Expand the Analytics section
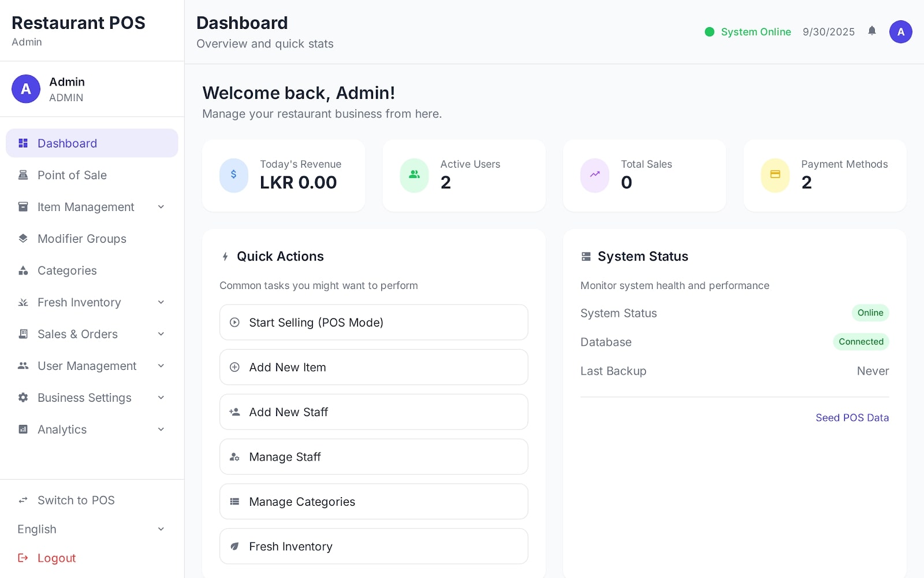Screen dimensions: 924x578 (x=161, y=429)
